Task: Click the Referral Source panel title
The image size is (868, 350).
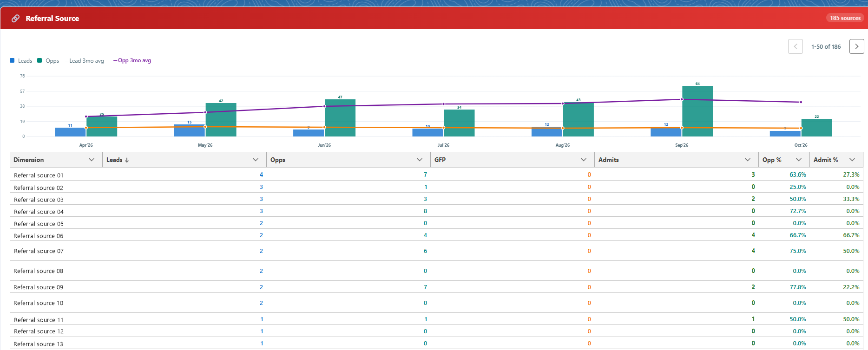Action: (53, 19)
